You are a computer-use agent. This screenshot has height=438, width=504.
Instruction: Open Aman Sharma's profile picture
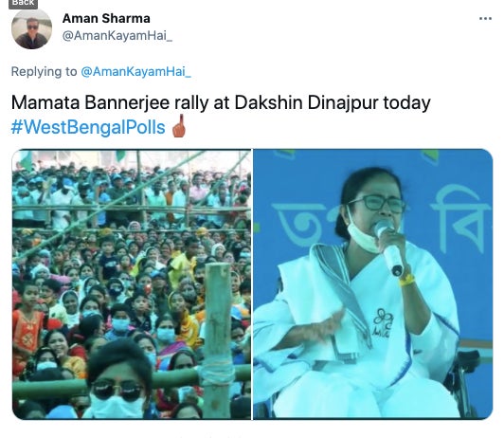click(32, 28)
